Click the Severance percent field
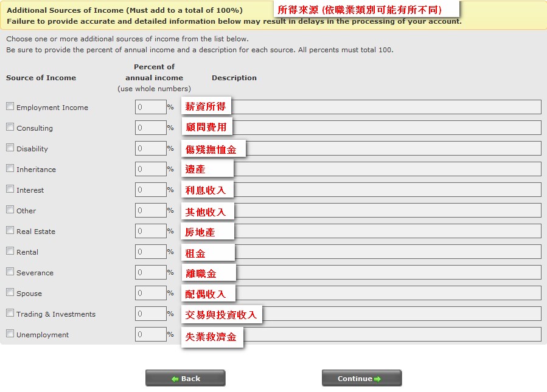547x392 pixels. 151,272
